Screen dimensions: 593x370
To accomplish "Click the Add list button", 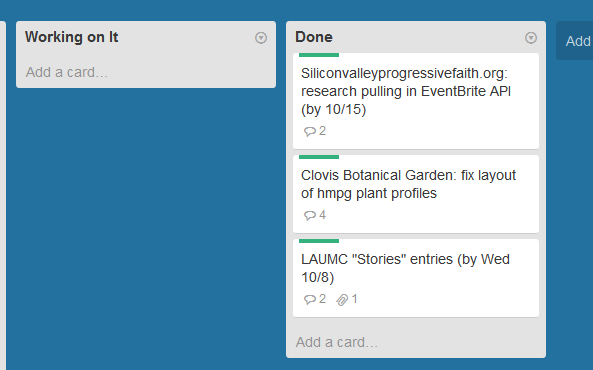I will 575,40.
